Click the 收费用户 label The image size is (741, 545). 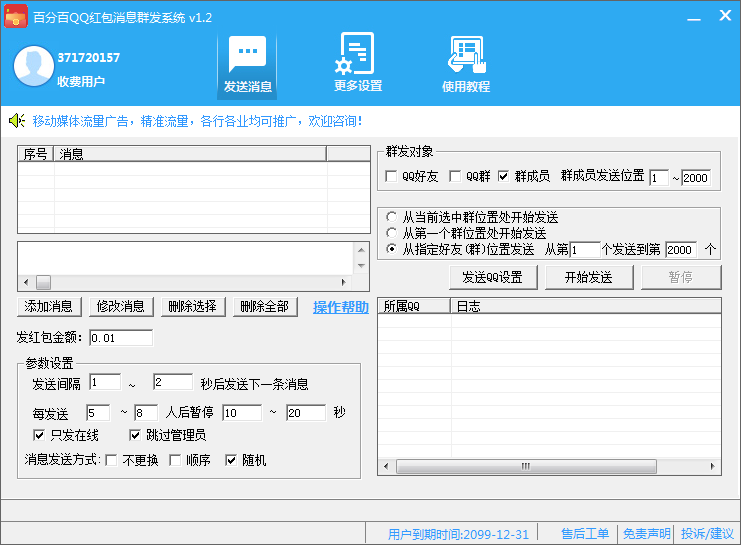point(81,81)
